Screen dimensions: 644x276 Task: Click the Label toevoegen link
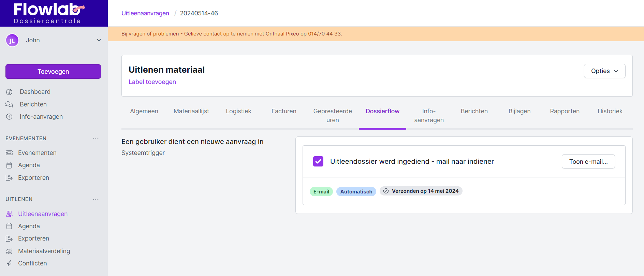coord(152,82)
